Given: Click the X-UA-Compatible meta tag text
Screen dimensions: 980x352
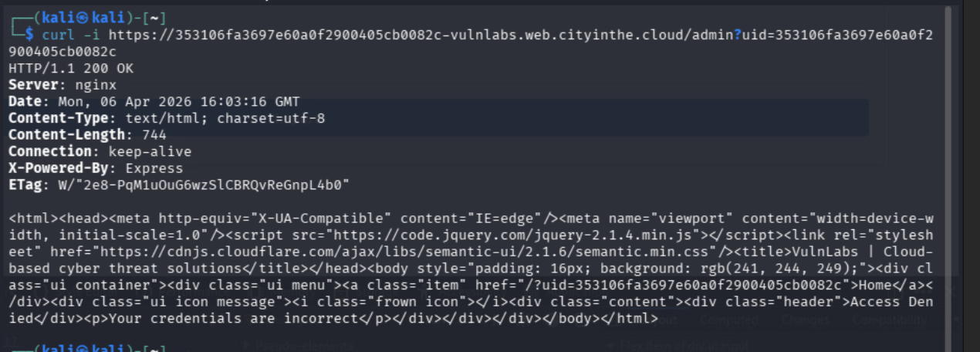Looking at the screenshot, I should click(x=301, y=218).
